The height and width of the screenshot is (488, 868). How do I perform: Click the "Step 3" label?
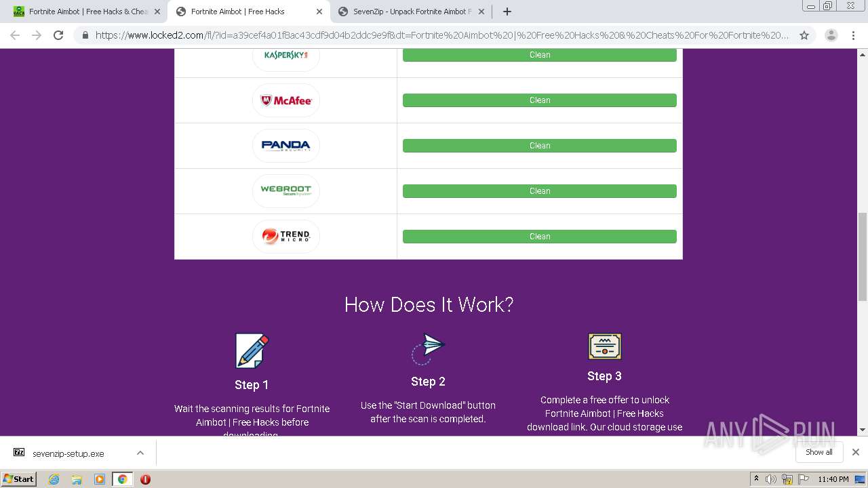604,376
